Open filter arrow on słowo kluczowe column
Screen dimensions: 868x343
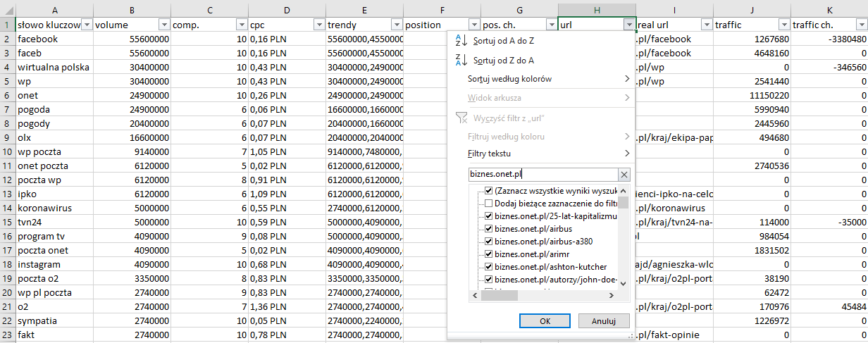click(x=87, y=25)
